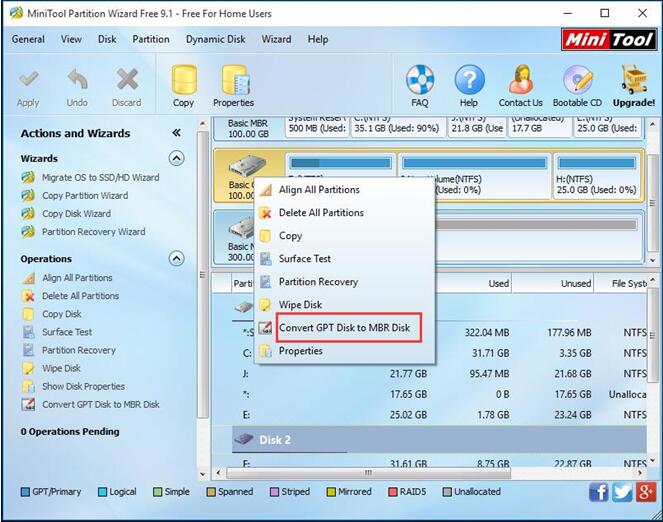
Task: Open the Google Plus share icon
Action: (x=646, y=492)
